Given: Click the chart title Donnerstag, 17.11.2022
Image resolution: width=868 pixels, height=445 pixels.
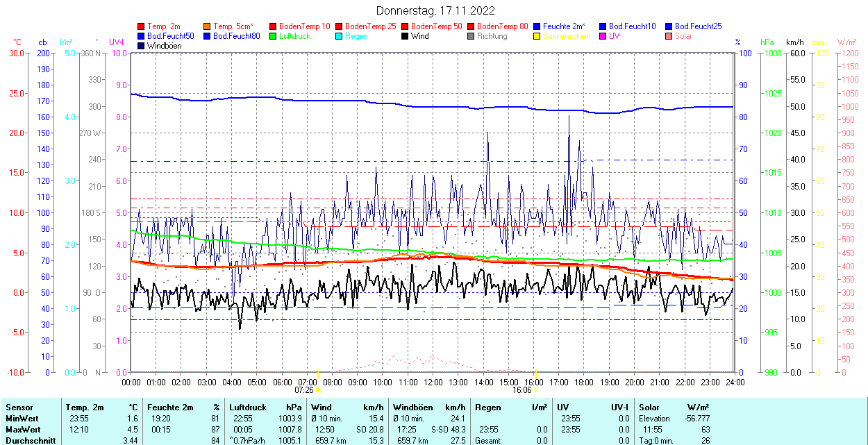Looking at the screenshot, I should point(435,10).
